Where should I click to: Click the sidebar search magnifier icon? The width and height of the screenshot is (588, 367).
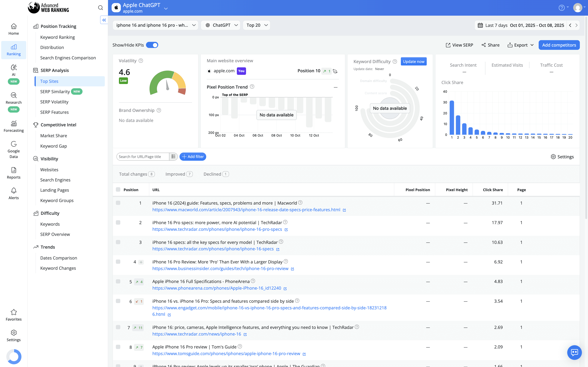point(100,8)
